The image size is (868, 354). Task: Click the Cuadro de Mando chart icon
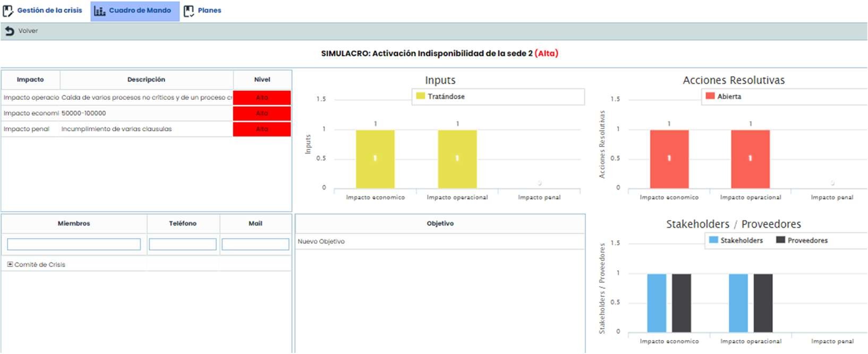[x=99, y=11]
